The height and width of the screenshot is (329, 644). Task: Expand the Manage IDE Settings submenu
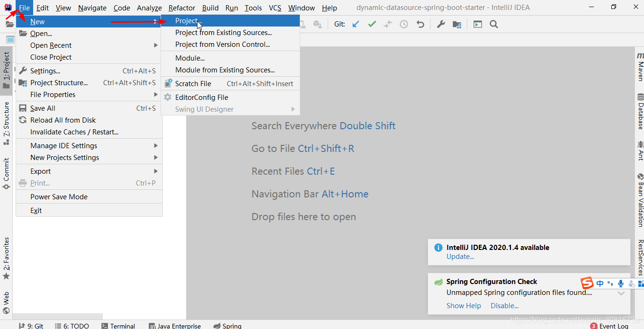pyautogui.click(x=89, y=146)
